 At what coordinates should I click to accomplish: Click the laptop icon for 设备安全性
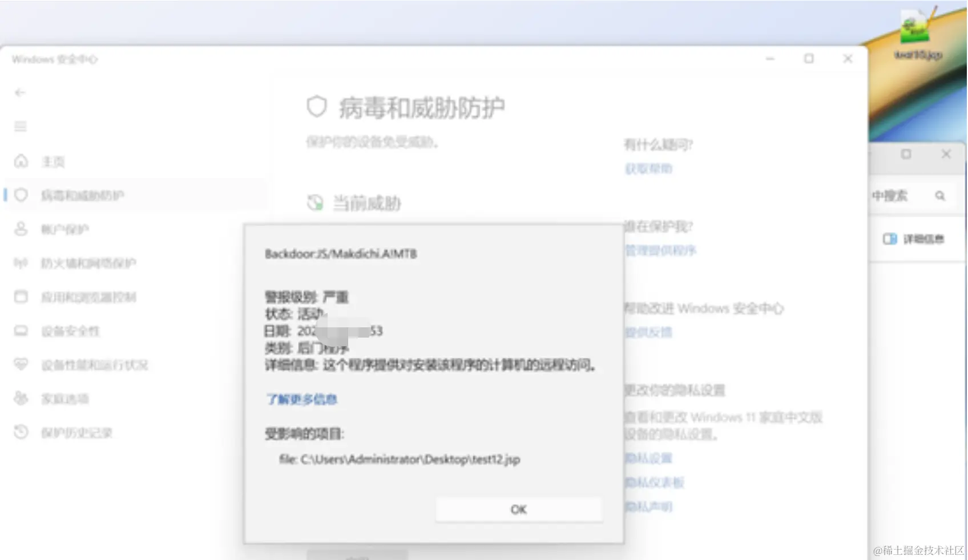21,331
